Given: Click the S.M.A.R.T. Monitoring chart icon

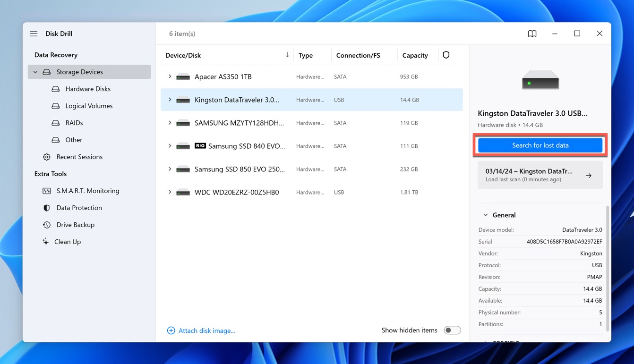Looking at the screenshot, I should [46, 191].
